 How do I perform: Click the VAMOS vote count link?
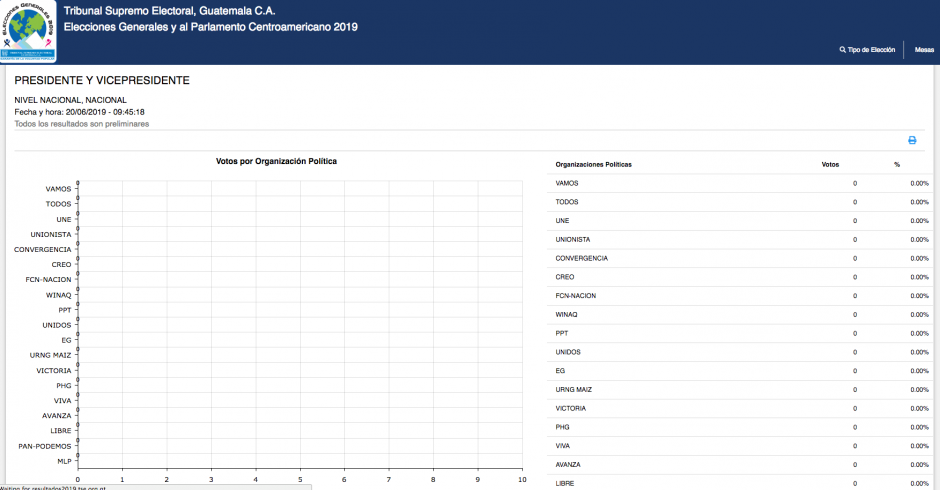click(855, 183)
